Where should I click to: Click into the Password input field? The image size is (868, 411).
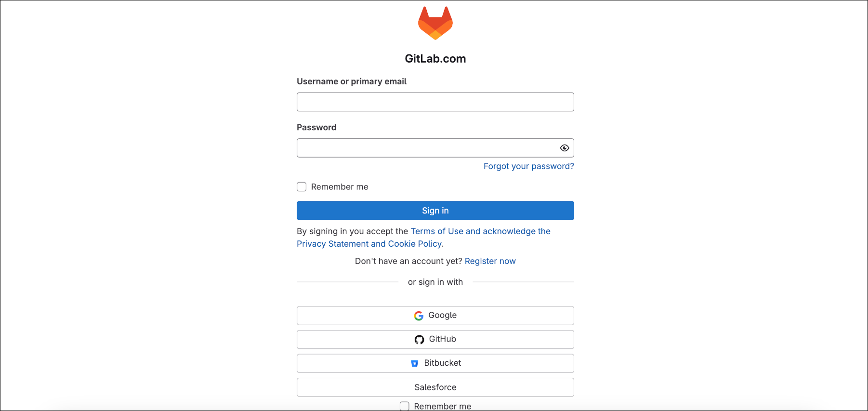click(426, 148)
